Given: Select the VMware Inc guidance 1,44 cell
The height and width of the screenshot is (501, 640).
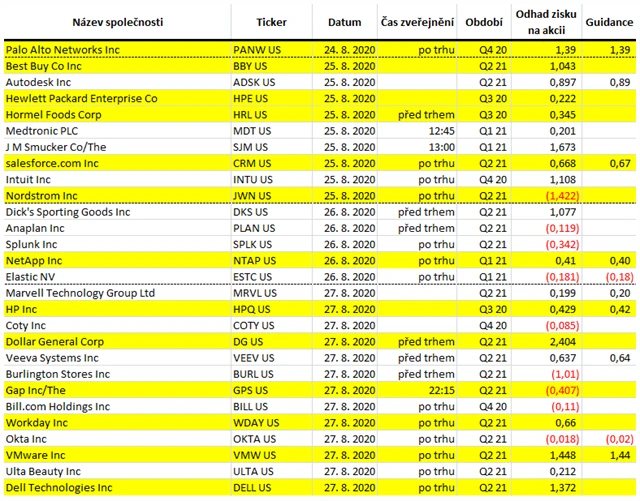Looking at the screenshot, I should tap(609, 455).
